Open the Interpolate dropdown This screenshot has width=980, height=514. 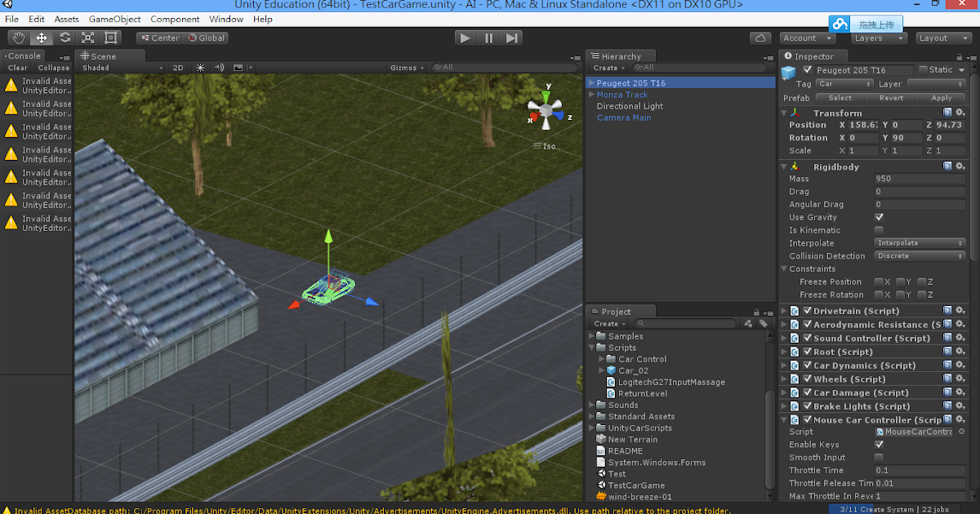[920, 242]
